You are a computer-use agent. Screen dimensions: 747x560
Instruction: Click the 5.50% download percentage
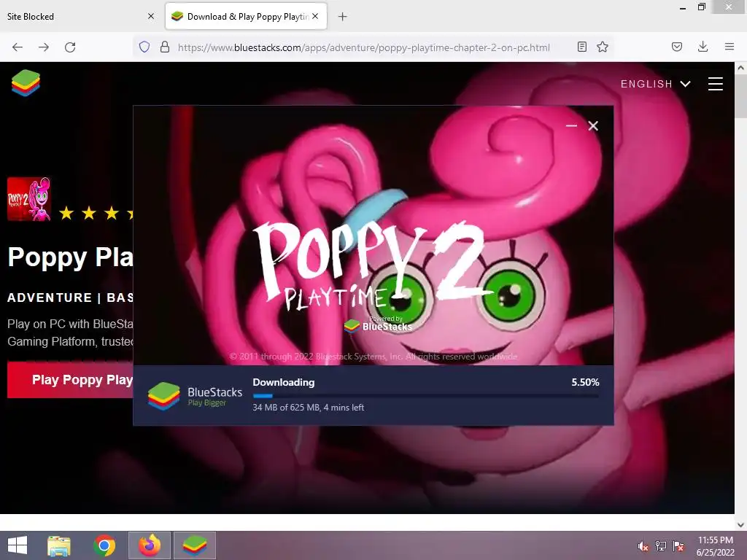[585, 382]
